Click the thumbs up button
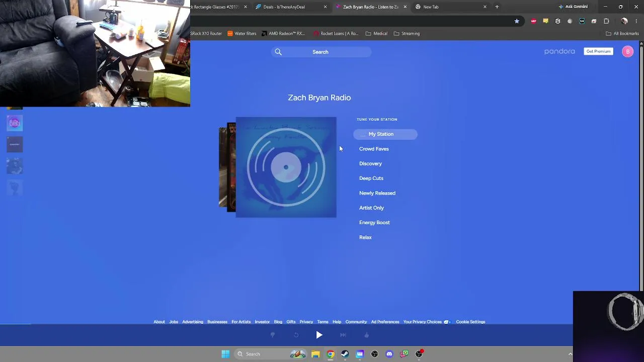The image size is (644, 362). coord(366,335)
